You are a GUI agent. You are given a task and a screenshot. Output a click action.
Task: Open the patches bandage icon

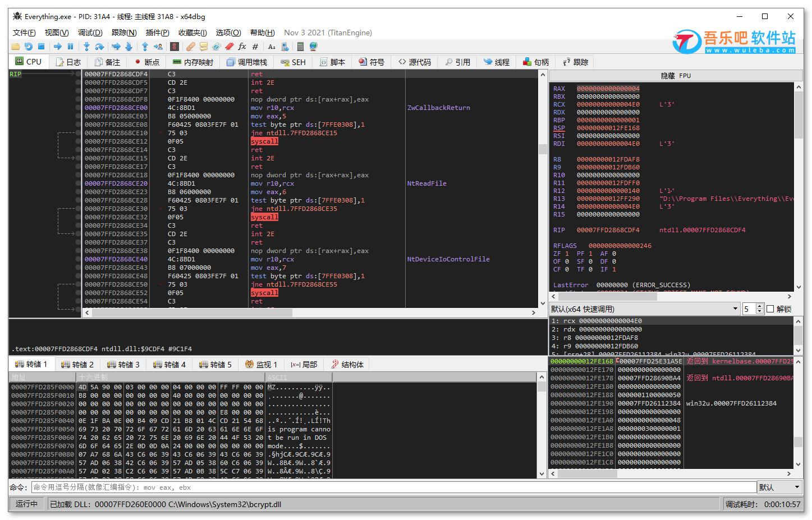(191, 47)
